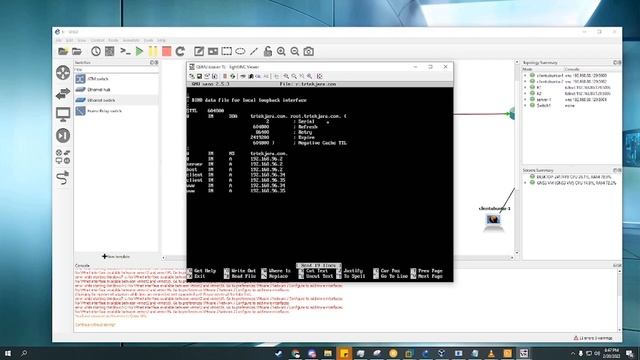Viewport: 640px width, 360px height.
Task: Expand the R2 node in Topology Summary
Action: (x=526, y=93)
